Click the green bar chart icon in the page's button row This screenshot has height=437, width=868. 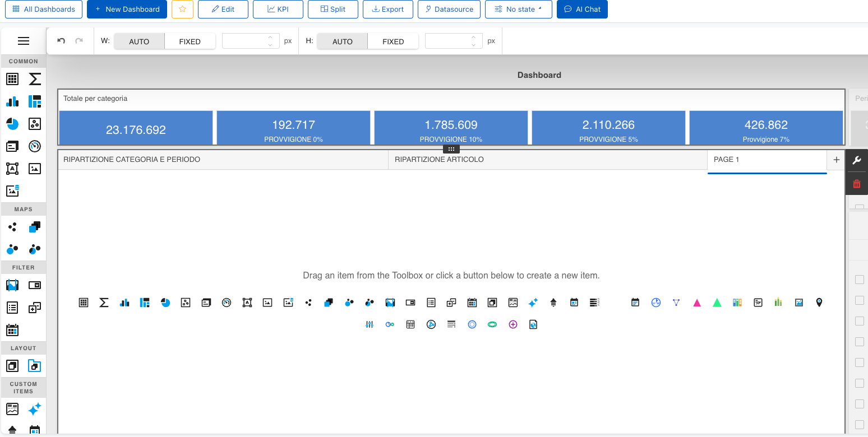pos(778,303)
